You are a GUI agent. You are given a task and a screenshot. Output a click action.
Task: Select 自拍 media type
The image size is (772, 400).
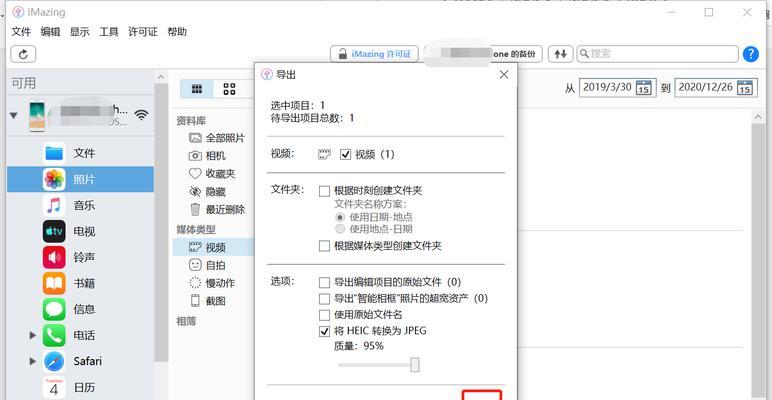pos(207,265)
